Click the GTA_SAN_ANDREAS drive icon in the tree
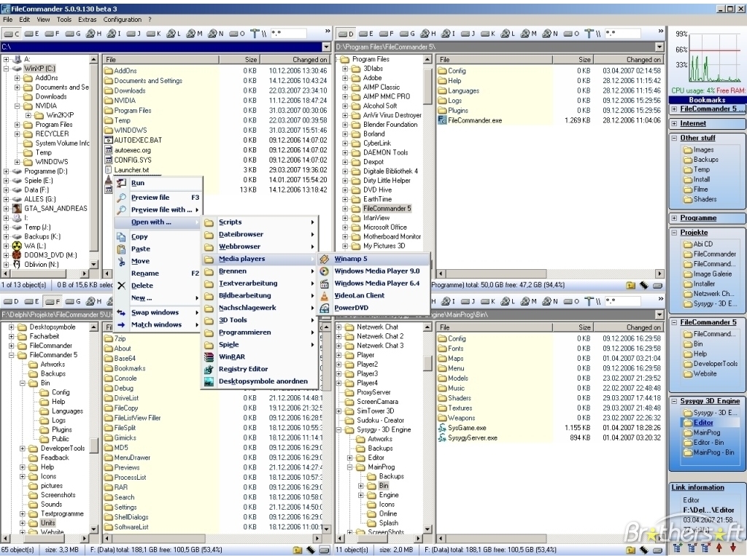The image size is (747, 560). click(18, 209)
